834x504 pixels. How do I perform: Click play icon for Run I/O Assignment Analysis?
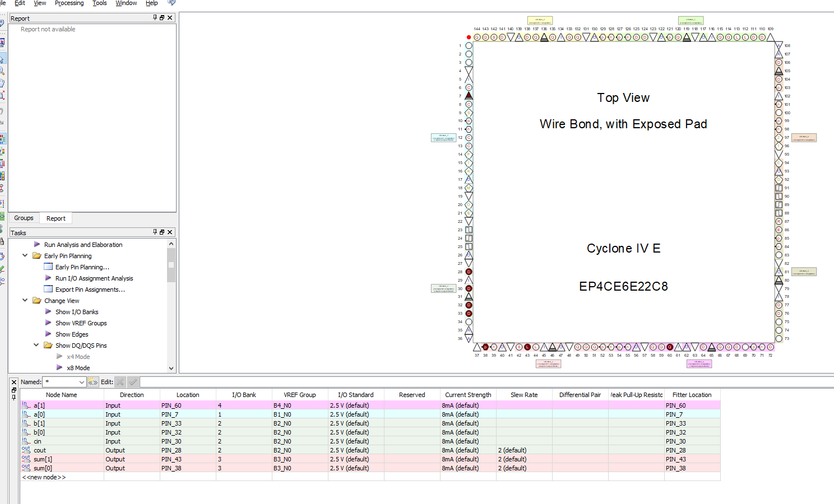[x=48, y=278]
